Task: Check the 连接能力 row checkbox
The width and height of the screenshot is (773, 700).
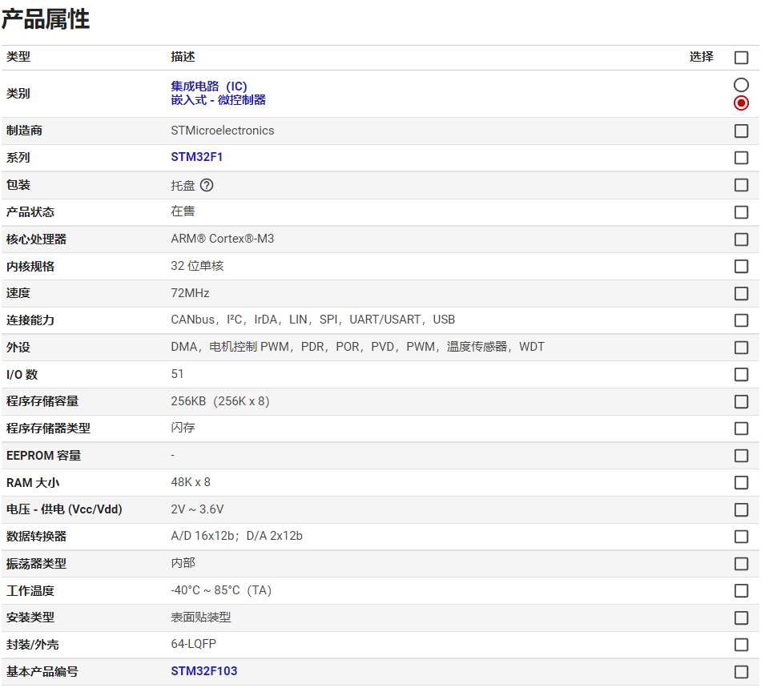Action: [x=741, y=320]
